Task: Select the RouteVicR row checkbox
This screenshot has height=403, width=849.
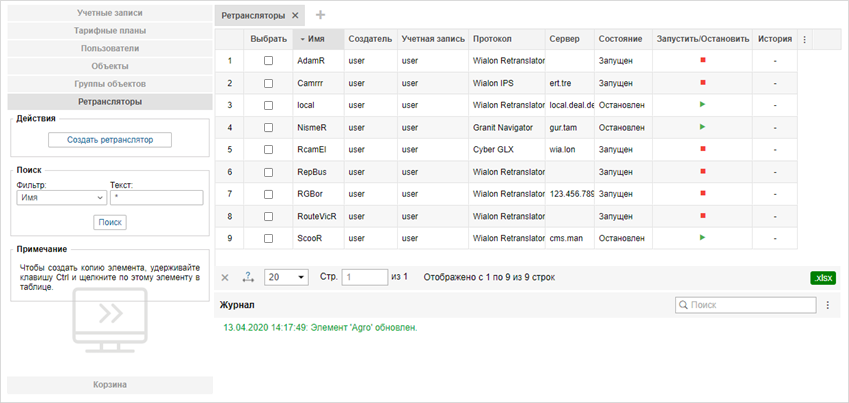Action: pyautogui.click(x=268, y=217)
